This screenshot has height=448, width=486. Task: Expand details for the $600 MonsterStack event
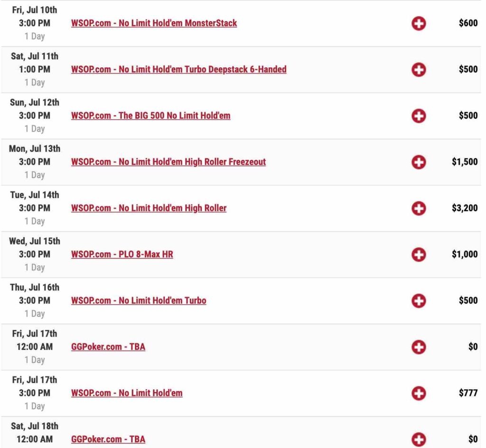419,23
